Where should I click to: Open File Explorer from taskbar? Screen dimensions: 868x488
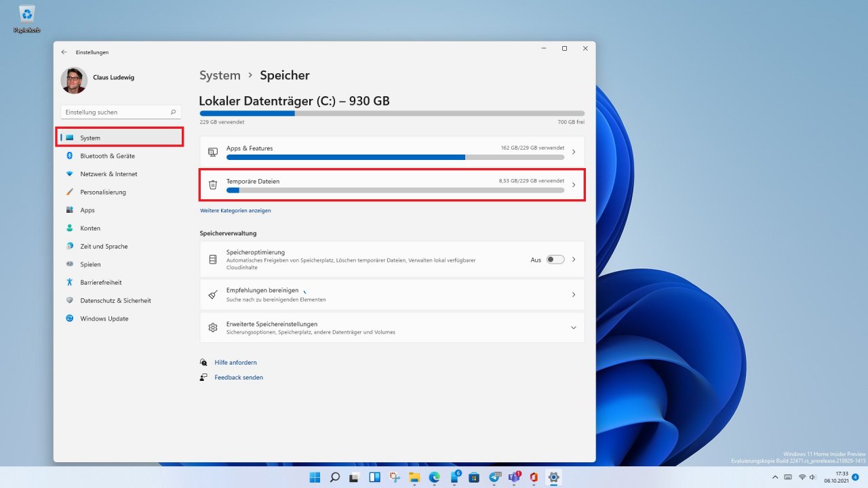pos(414,477)
